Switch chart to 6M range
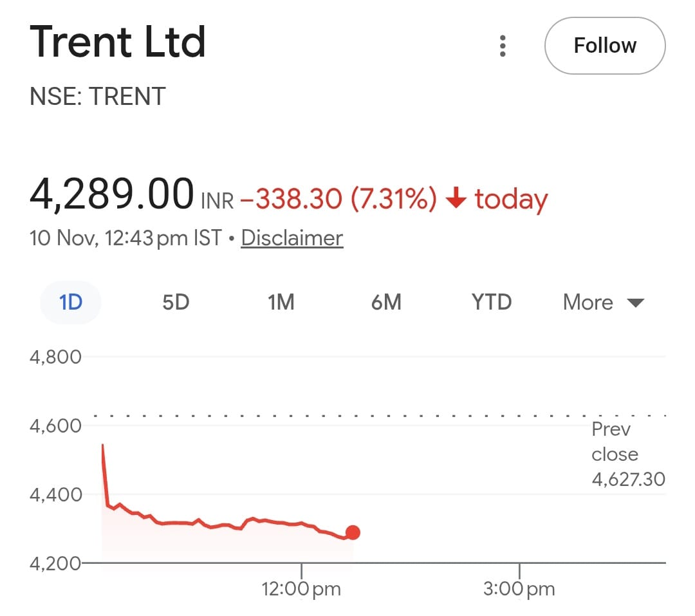 [386, 302]
